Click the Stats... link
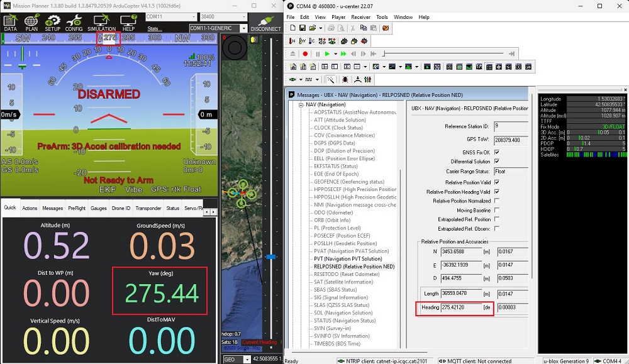Viewport: 629px width, 364px height. click(x=154, y=28)
